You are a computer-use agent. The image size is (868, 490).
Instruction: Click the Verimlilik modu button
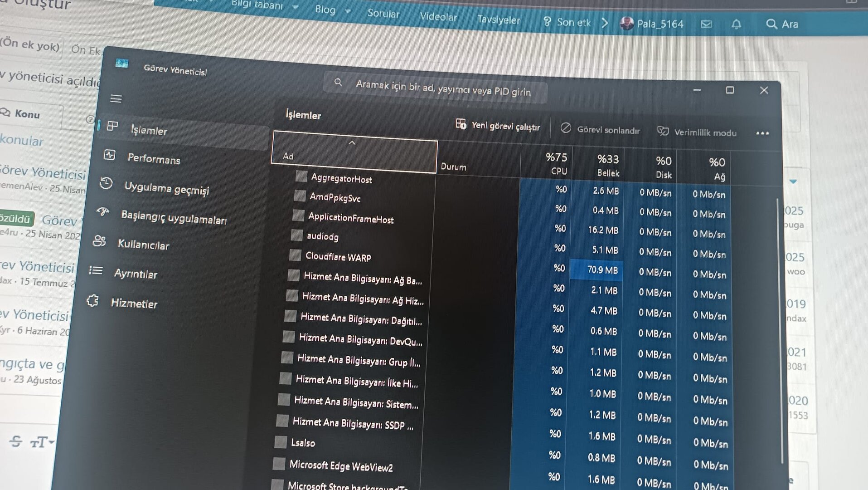(x=697, y=132)
